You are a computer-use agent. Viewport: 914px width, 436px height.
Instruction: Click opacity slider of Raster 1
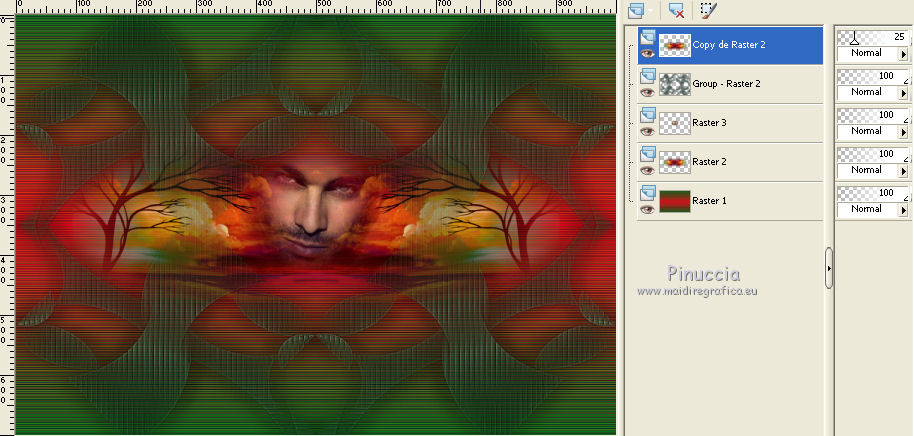click(x=873, y=193)
